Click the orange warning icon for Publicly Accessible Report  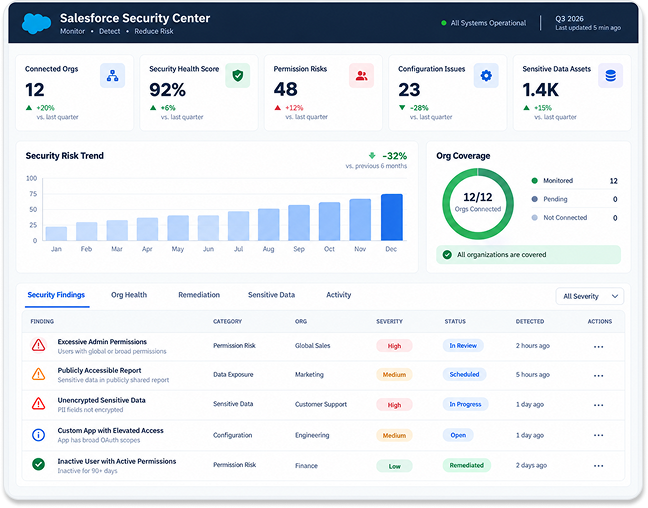(x=38, y=374)
